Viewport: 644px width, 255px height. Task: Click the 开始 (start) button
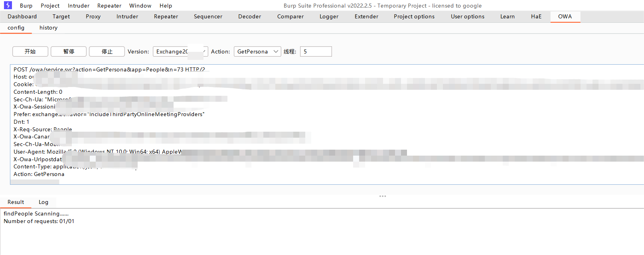30,51
